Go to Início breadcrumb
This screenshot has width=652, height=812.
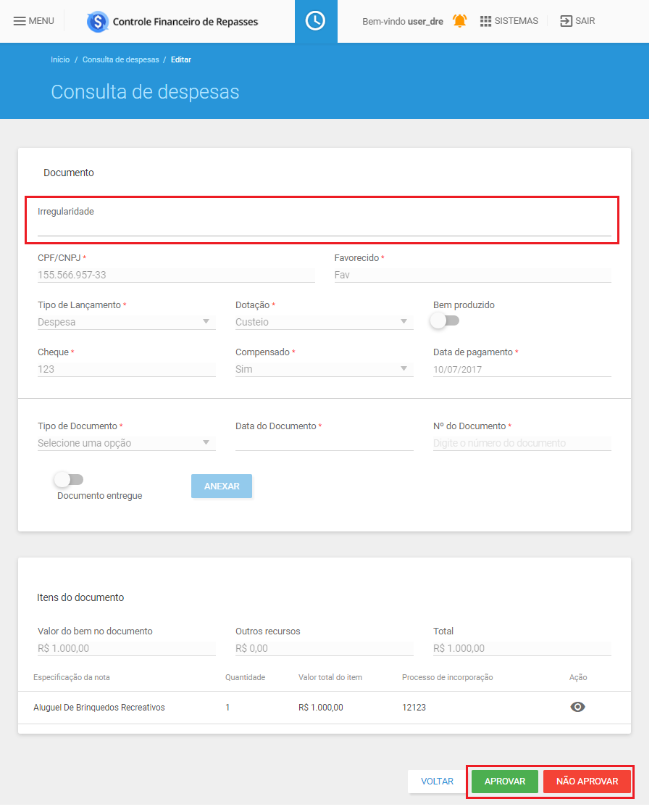click(x=60, y=59)
